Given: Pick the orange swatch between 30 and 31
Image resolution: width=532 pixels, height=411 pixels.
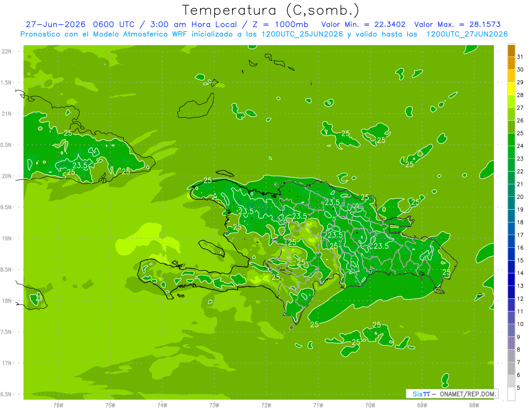Looking at the screenshot, I should tap(511, 63).
